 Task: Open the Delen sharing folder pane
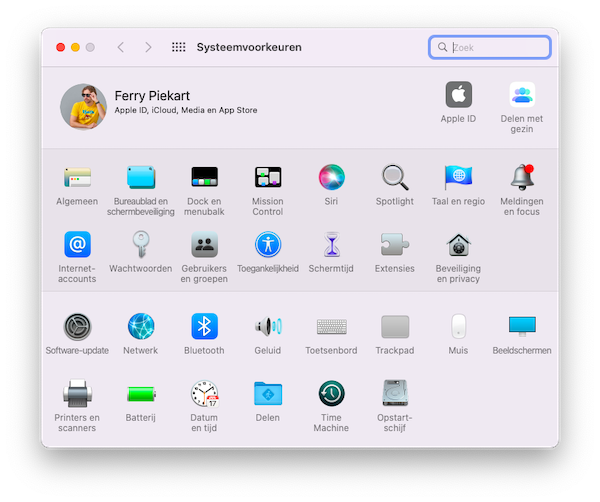pos(268,393)
